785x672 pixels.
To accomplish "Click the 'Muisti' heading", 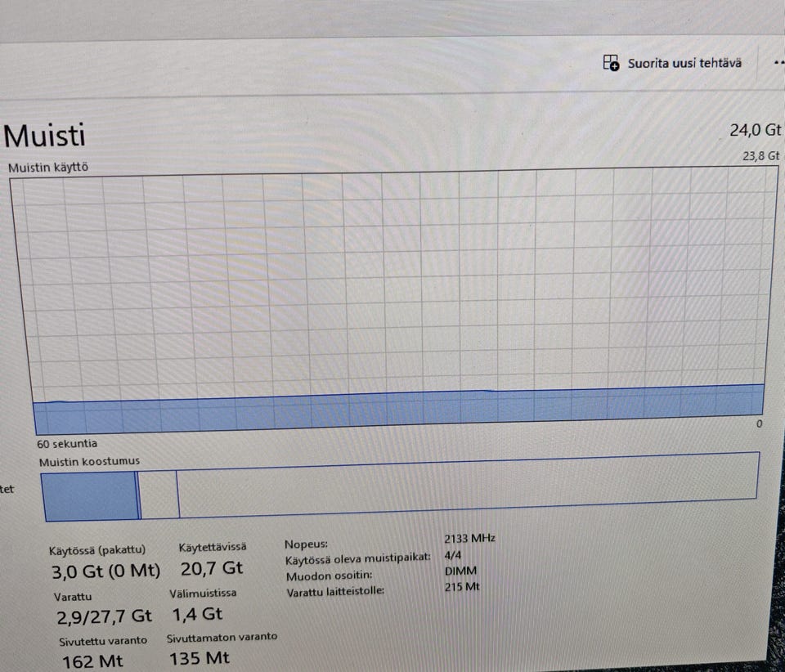I will [x=44, y=136].
